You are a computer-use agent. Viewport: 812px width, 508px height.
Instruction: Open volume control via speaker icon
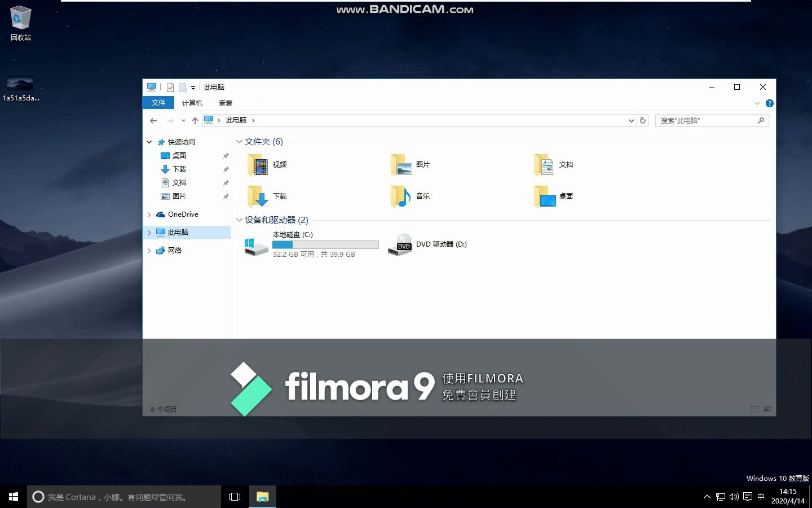[734, 497]
